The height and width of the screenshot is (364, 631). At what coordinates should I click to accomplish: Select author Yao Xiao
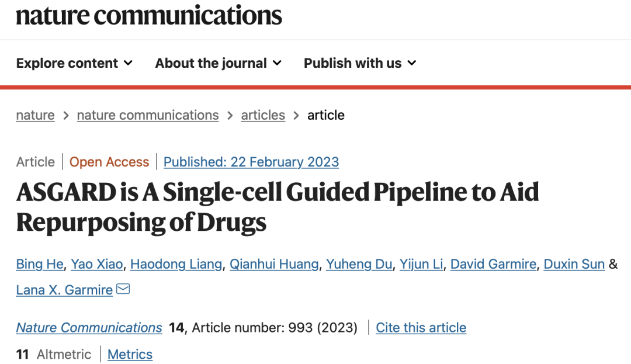click(97, 264)
